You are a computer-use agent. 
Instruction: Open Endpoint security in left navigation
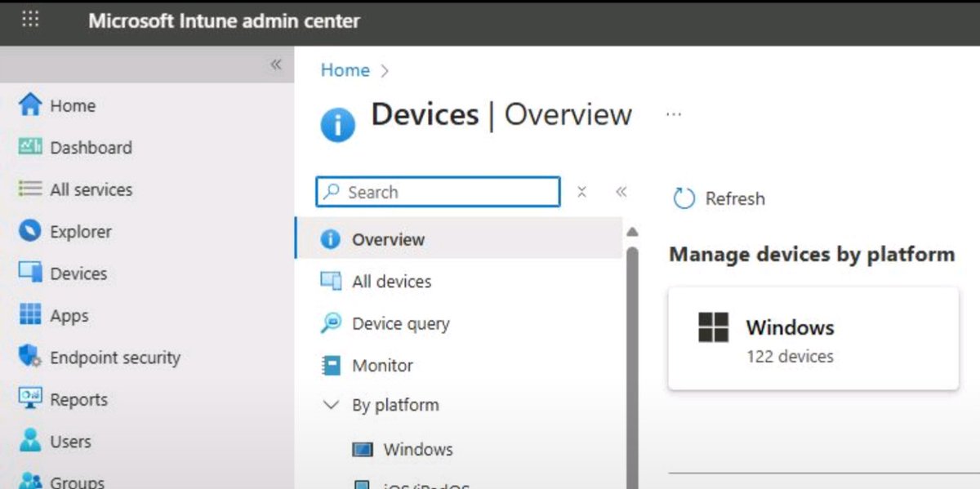(x=115, y=358)
